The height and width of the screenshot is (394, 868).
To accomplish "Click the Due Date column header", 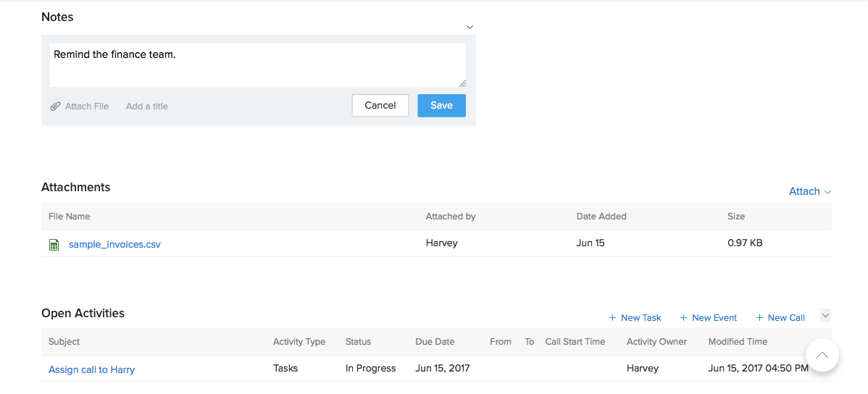I will (435, 342).
